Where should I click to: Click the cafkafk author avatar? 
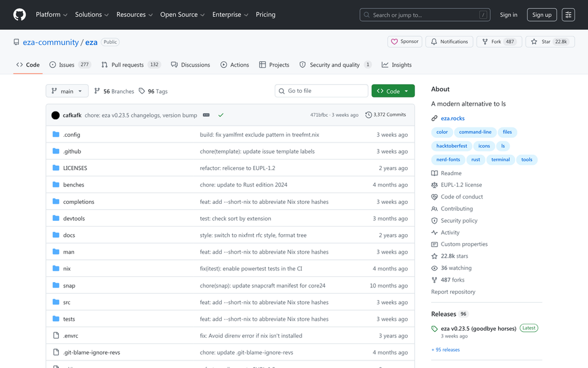pyautogui.click(x=55, y=115)
